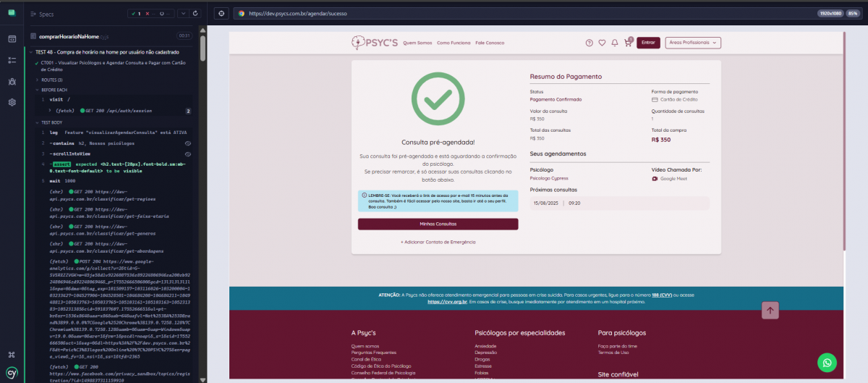The height and width of the screenshot is (383, 868).
Task: Open Como Funciona menu item
Action: coord(454,43)
